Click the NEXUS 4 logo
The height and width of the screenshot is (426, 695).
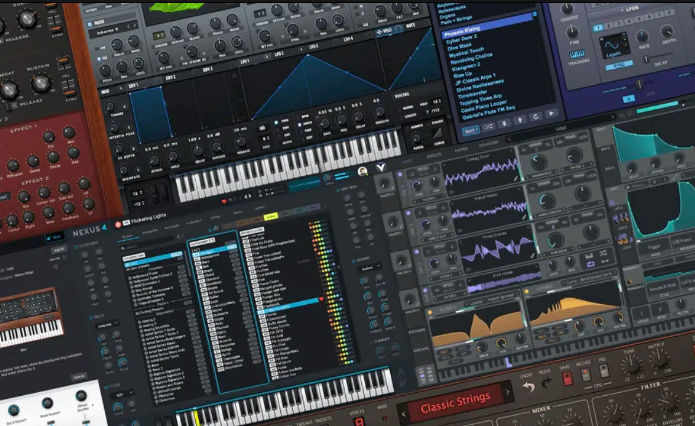(90, 231)
